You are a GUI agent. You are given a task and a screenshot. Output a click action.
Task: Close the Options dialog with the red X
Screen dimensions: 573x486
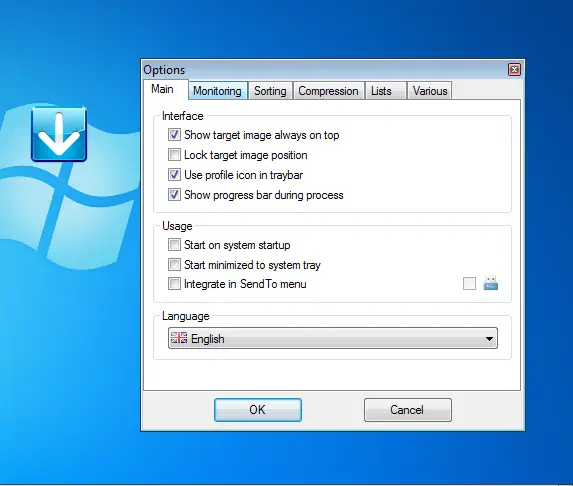514,69
